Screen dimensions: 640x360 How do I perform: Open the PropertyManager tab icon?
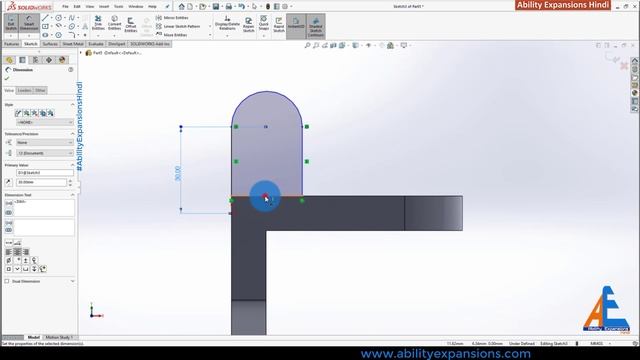tap(22, 60)
